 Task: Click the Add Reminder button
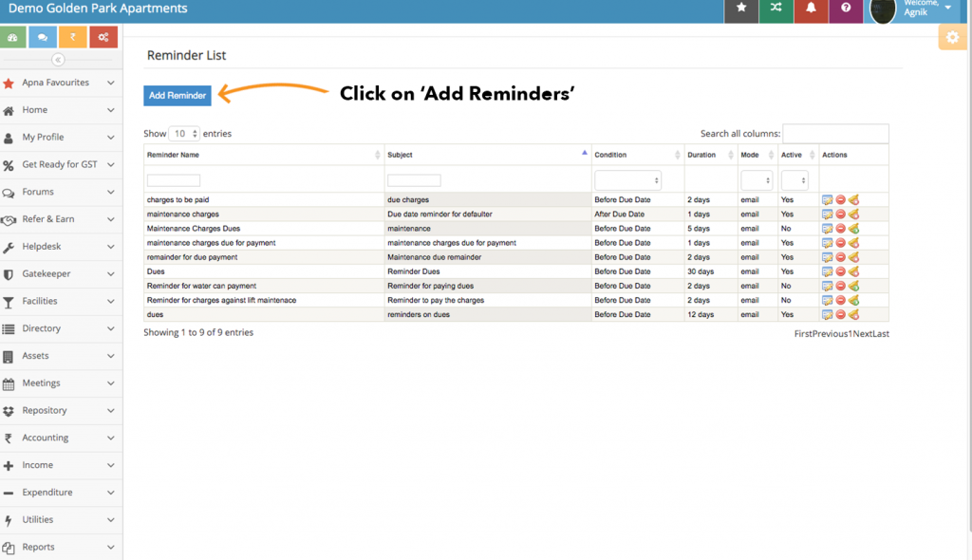click(x=178, y=96)
